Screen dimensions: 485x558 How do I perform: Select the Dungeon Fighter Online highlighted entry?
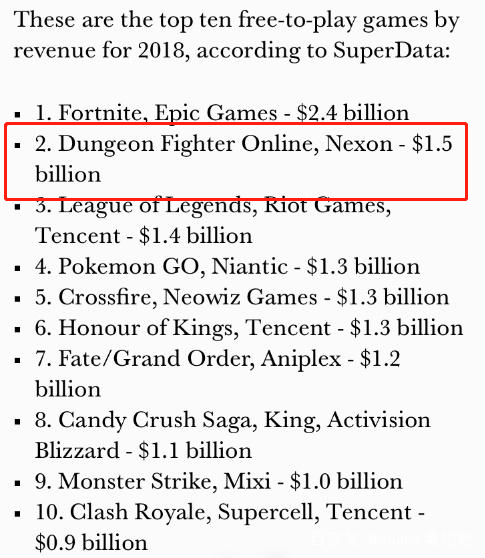[x=244, y=159]
